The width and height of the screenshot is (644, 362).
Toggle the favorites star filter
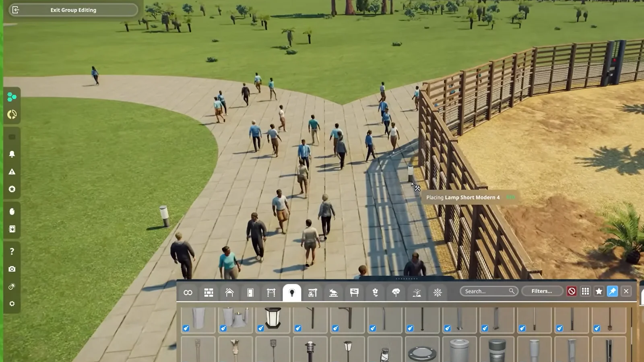[599, 291]
